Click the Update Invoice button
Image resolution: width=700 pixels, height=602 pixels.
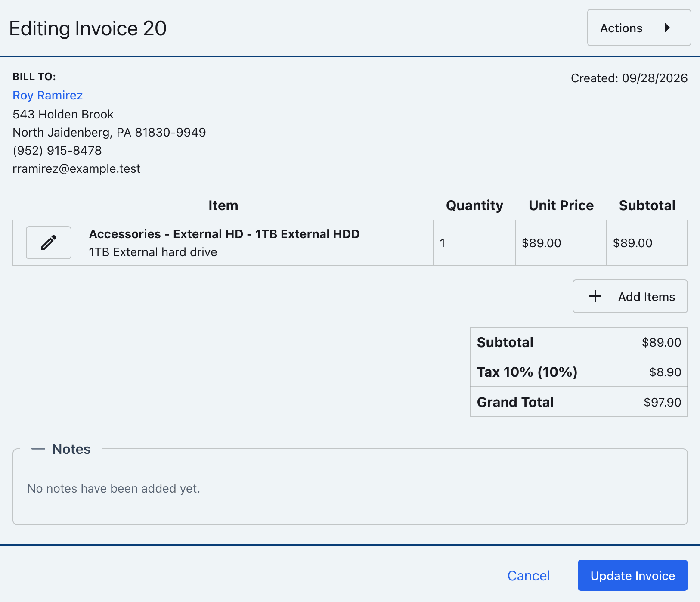pyautogui.click(x=632, y=575)
